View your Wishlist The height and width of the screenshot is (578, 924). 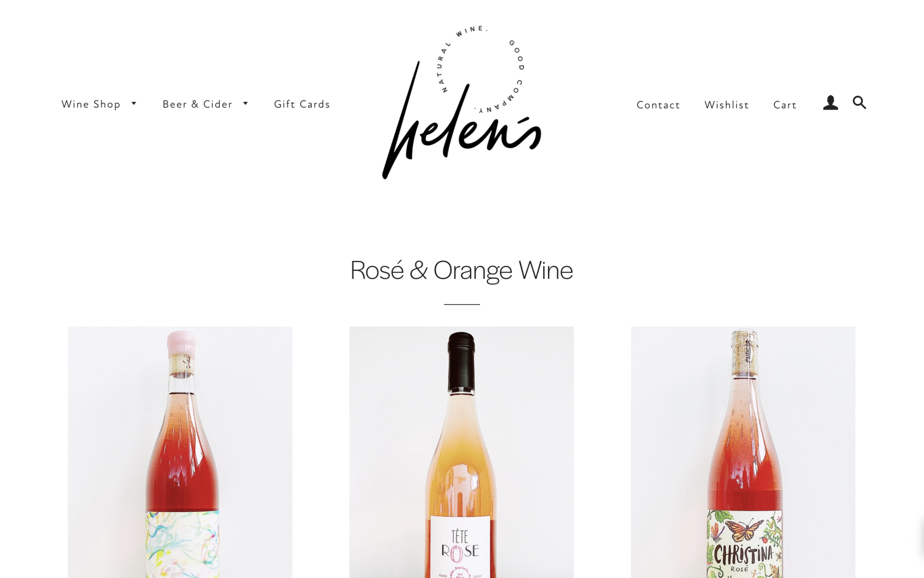click(x=726, y=105)
